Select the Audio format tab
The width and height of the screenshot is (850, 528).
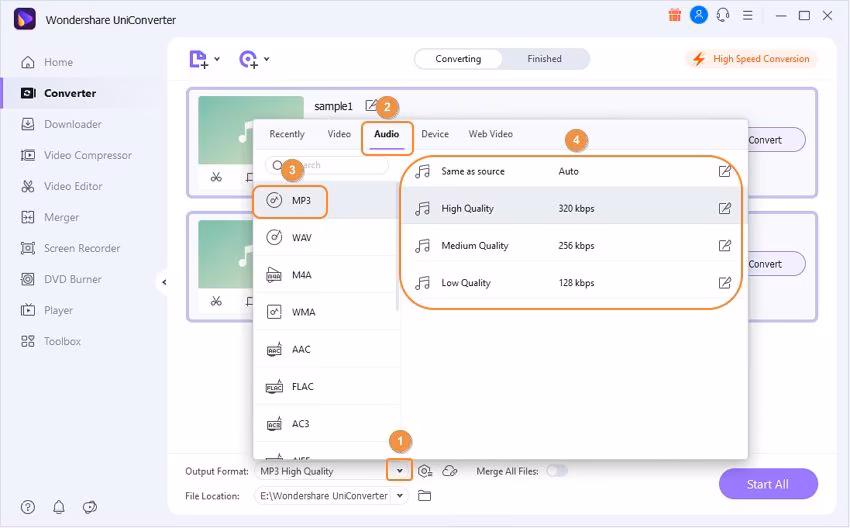click(387, 134)
